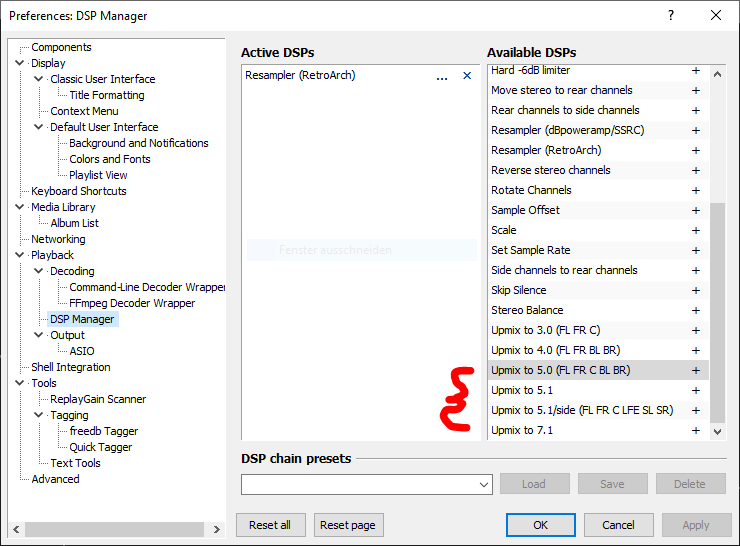Collapse the Decoding node

pos(39,271)
